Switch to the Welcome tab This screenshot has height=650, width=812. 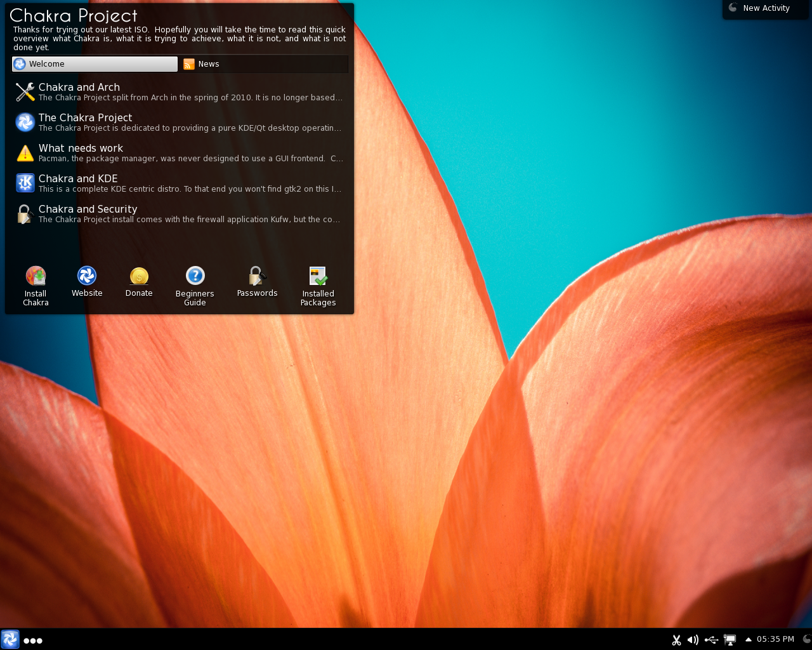[x=95, y=64]
